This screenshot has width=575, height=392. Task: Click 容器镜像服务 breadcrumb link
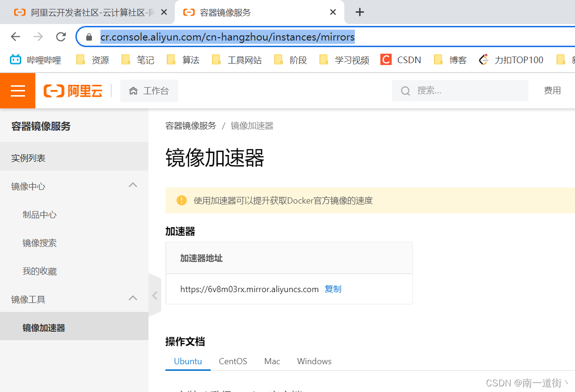point(191,126)
